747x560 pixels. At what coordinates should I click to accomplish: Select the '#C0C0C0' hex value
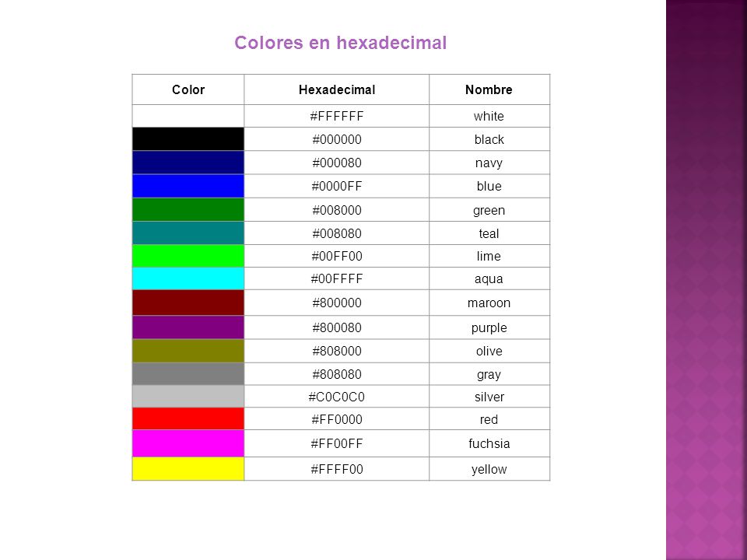click(x=337, y=397)
